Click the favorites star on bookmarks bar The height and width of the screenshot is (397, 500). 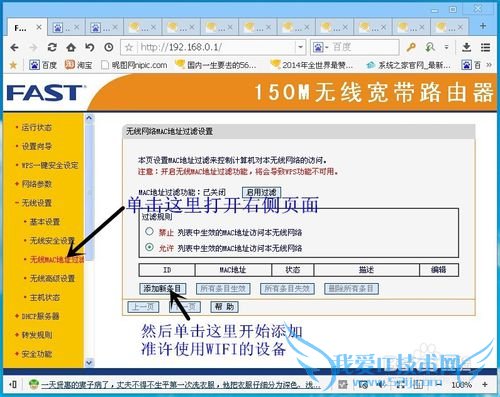pyautogui.click(x=13, y=65)
